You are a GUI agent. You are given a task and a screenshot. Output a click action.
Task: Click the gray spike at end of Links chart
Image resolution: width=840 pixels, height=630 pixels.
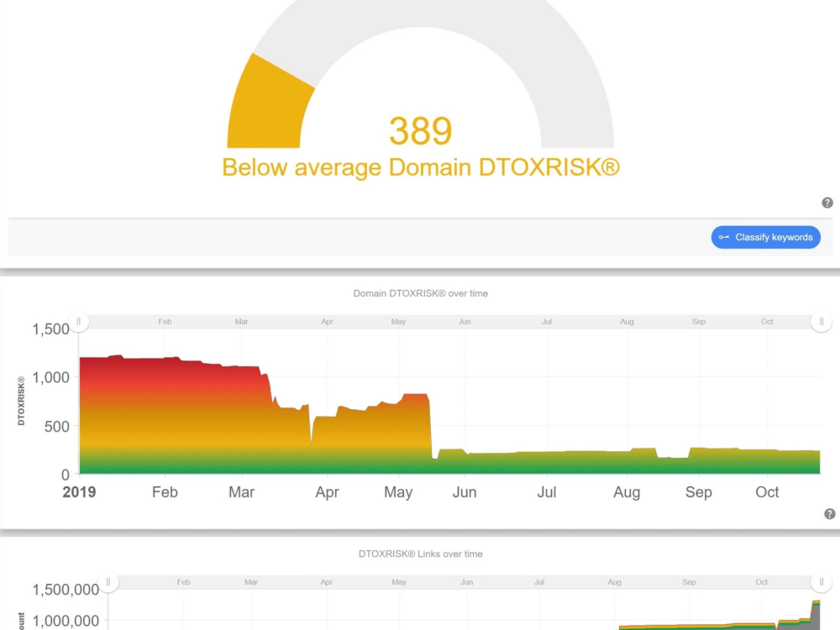[x=816, y=616]
